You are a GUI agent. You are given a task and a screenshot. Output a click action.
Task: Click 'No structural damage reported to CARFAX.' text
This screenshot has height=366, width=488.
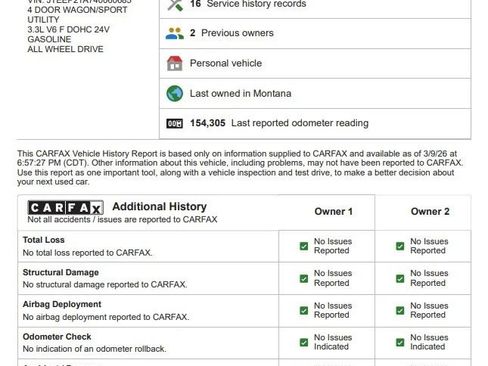105,285
